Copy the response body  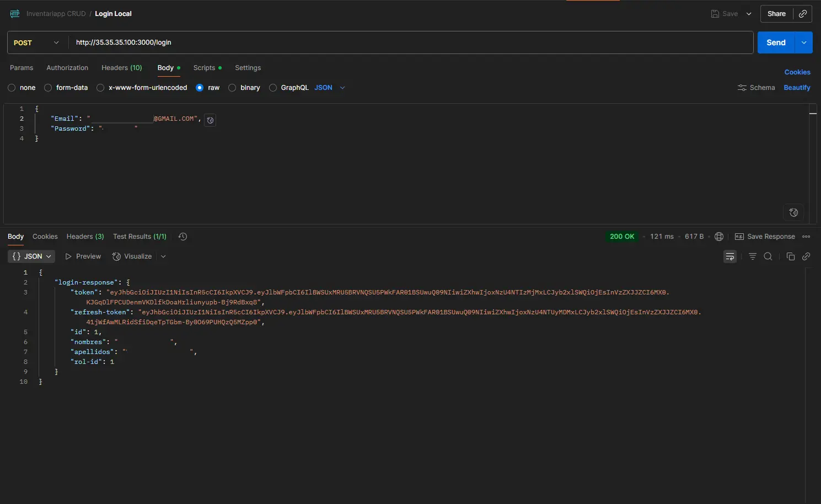[791, 256]
